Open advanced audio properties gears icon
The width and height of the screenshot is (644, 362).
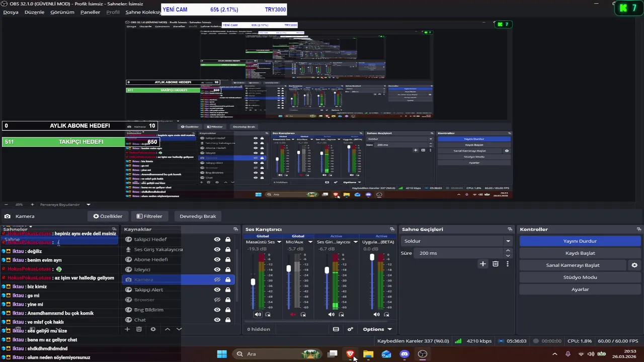click(350, 329)
